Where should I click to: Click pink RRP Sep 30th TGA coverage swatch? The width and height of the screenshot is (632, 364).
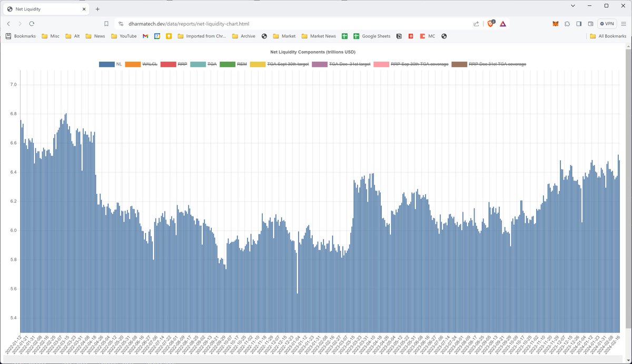(x=381, y=64)
